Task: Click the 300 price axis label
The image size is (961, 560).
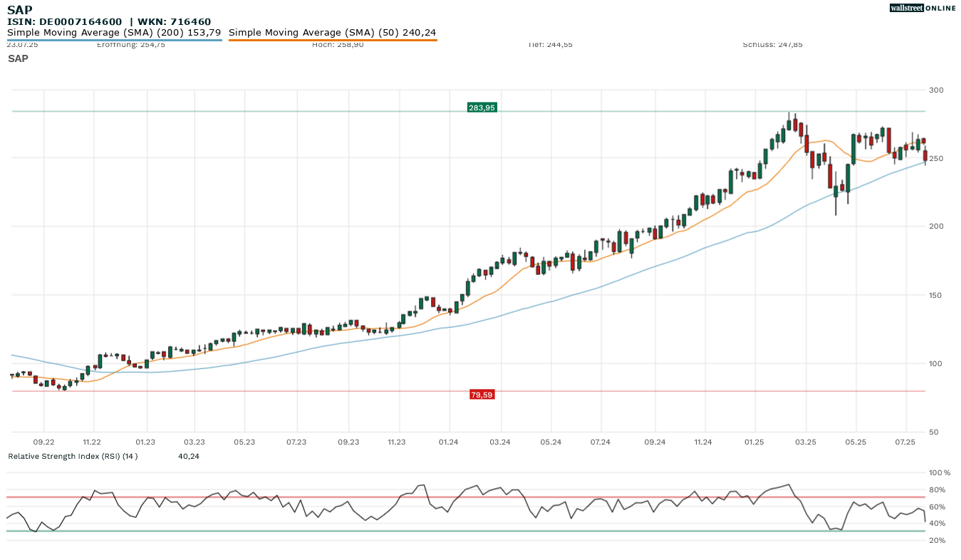Action: pos(936,90)
